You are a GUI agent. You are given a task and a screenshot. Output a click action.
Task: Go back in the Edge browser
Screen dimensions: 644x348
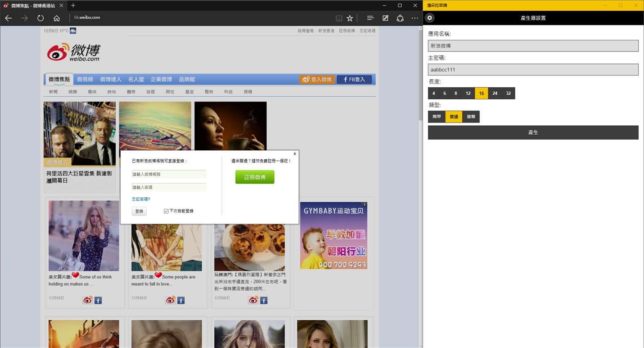(x=8, y=18)
